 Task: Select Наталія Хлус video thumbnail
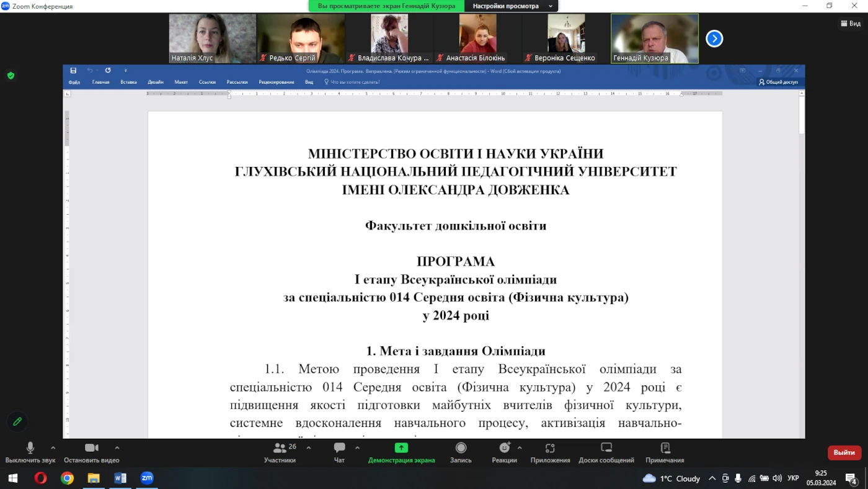coord(212,38)
